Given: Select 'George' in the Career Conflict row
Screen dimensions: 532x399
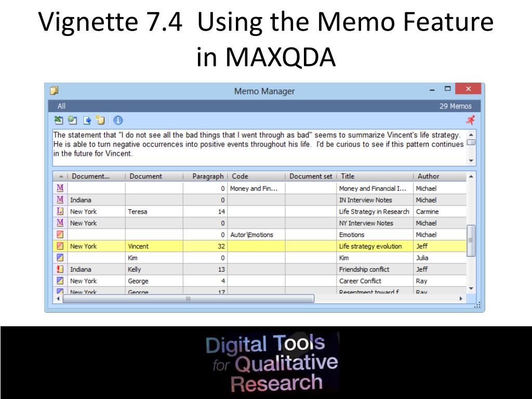Looking at the screenshot, I should [138, 281].
